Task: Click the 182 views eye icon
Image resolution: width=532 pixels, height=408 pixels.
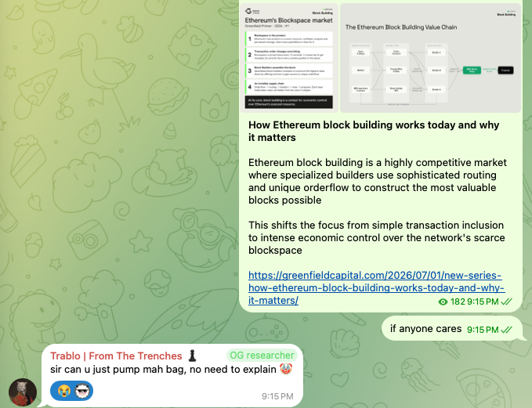Action: coord(443,301)
